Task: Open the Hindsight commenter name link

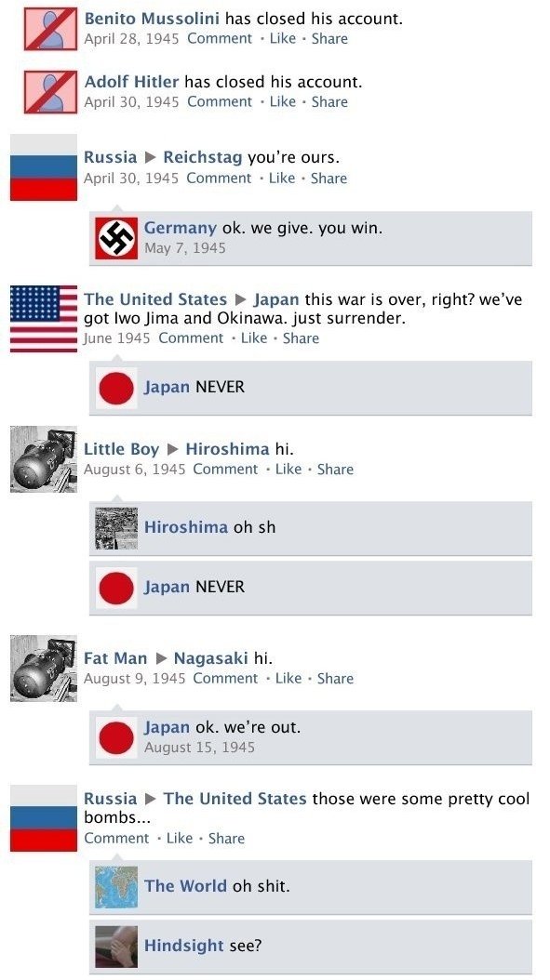Action: pos(184,947)
